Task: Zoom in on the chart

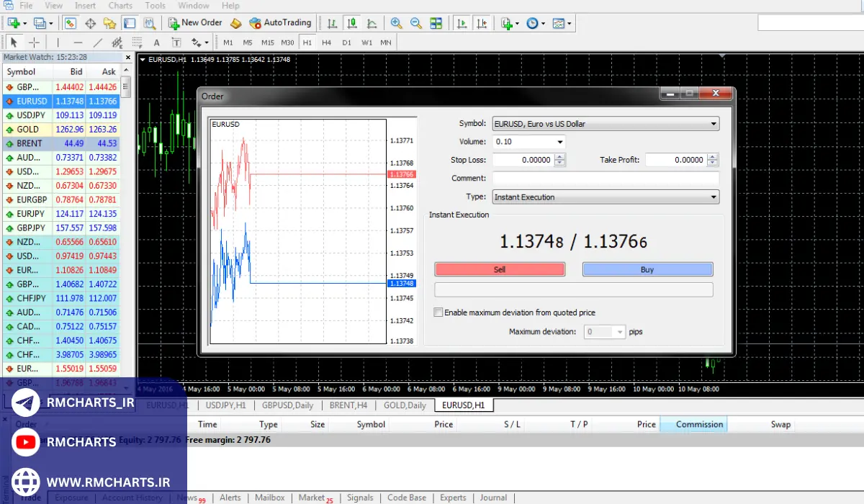Action: point(396,23)
